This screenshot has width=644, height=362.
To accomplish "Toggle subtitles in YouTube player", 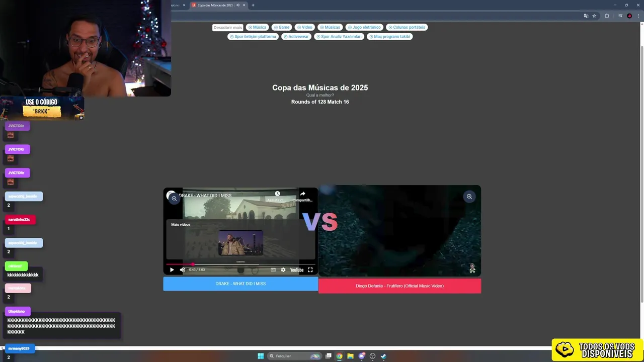I will pos(273,270).
